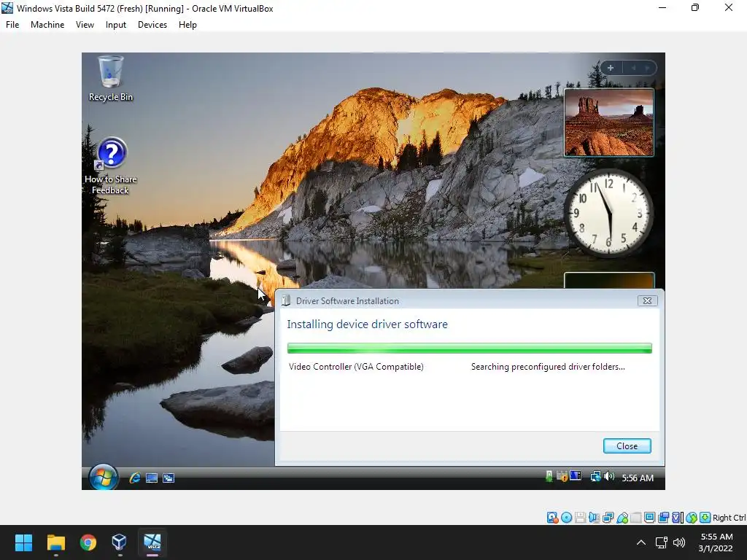The width and height of the screenshot is (747, 560).
Task: Open the VirtualBox Input menu
Action: (116, 25)
